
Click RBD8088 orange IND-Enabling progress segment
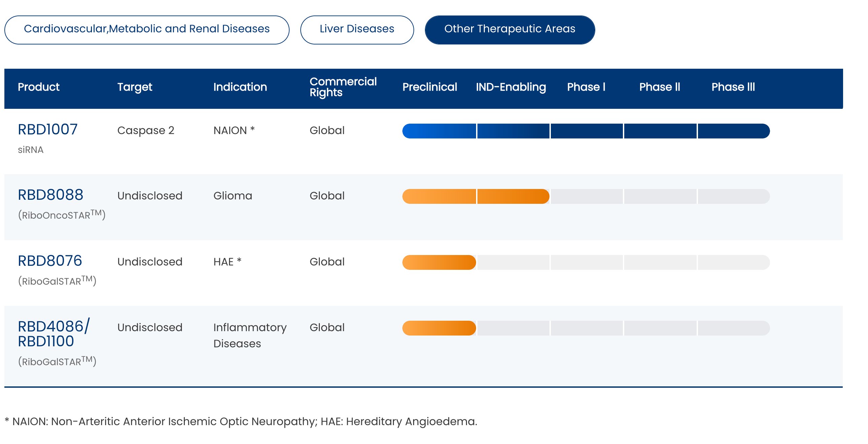click(x=513, y=196)
